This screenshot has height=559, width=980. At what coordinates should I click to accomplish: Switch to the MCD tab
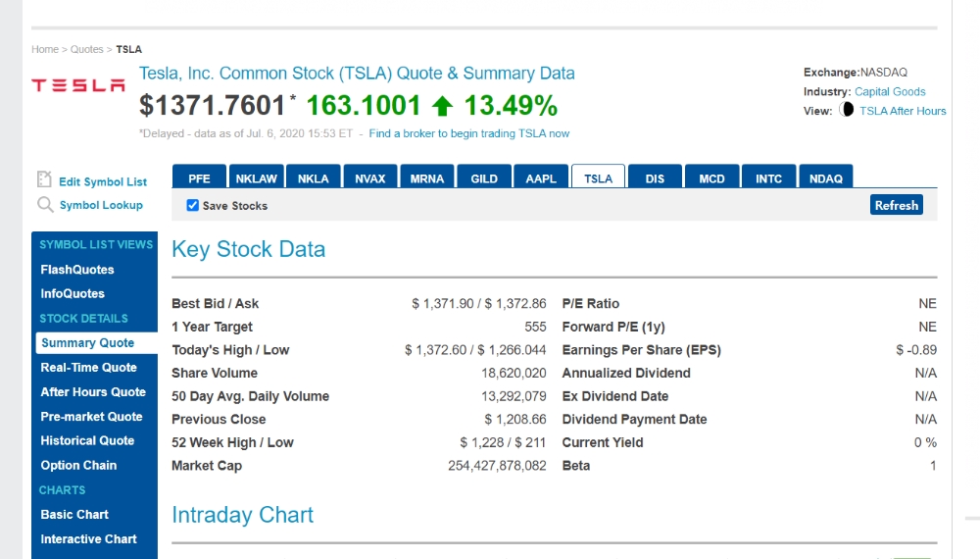tap(711, 177)
